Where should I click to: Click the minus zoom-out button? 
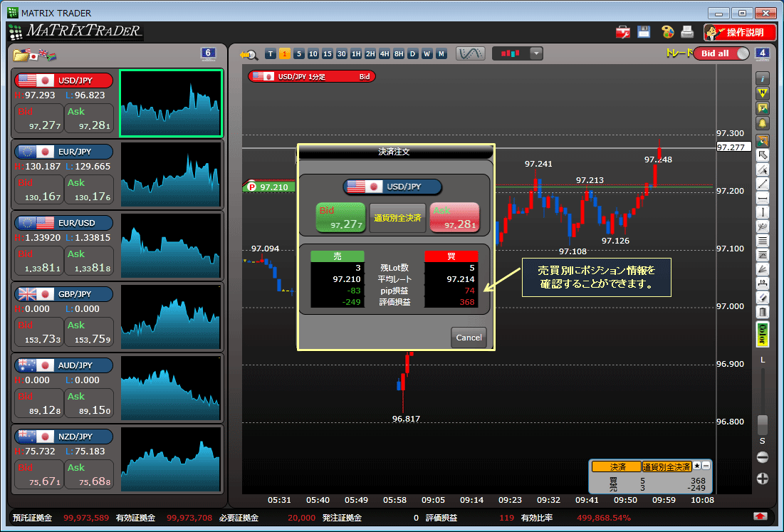click(x=763, y=457)
